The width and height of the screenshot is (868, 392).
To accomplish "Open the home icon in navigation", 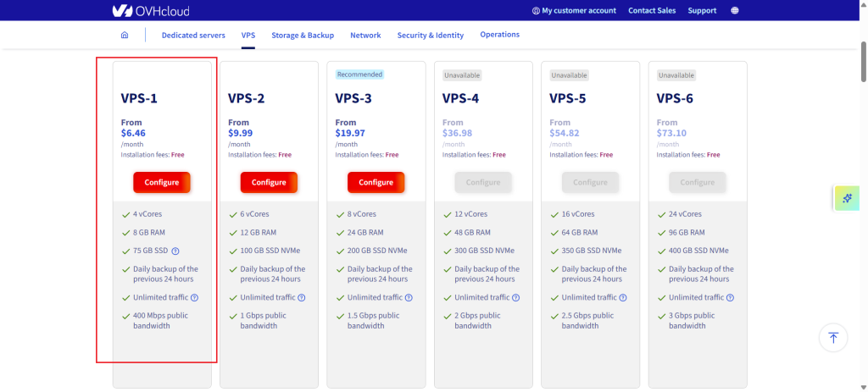I will (x=125, y=35).
